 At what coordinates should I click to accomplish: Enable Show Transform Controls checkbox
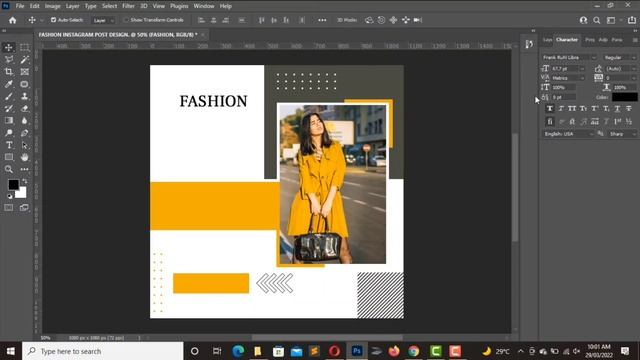click(x=126, y=20)
